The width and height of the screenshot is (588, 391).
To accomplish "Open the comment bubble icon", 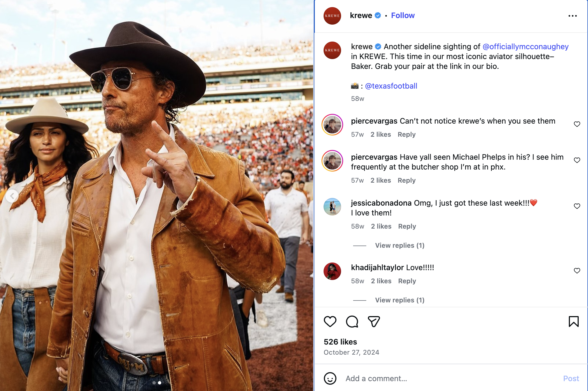I will pyautogui.click(x=352, y=322).
